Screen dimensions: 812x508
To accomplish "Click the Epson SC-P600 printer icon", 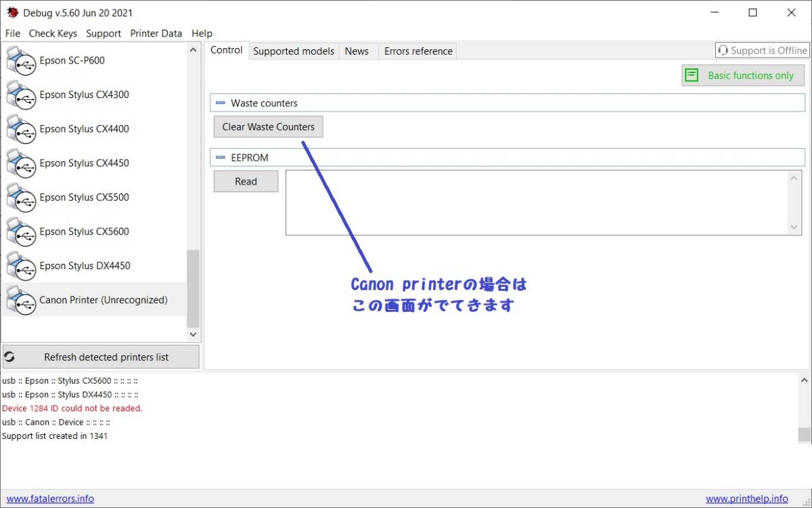I will 20,61.
